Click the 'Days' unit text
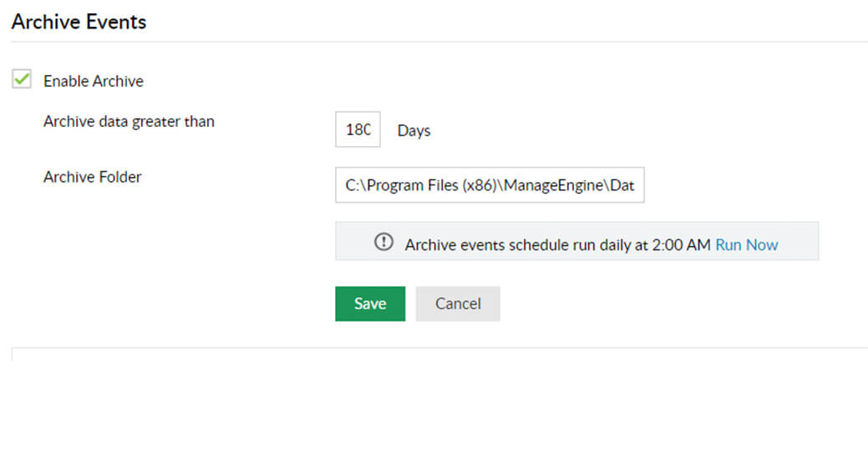This screenshot has height=454, width=868. tap(414, 131)
